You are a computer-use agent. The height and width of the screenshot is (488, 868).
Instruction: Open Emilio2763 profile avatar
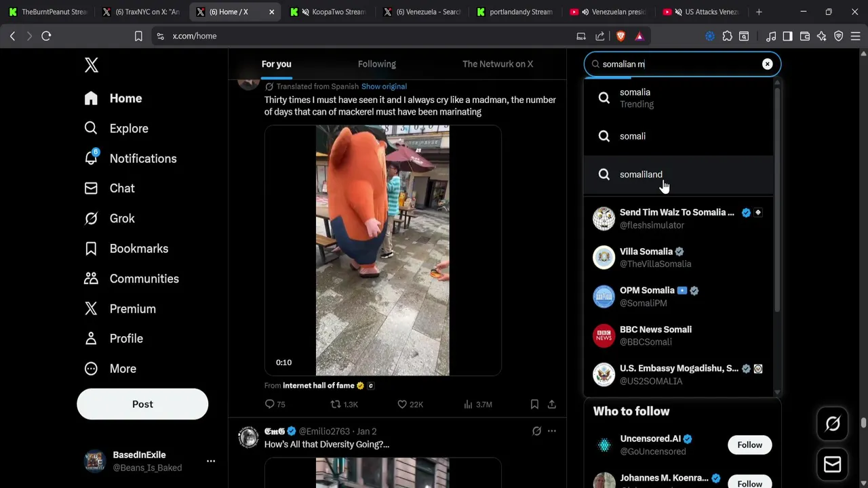248,437
